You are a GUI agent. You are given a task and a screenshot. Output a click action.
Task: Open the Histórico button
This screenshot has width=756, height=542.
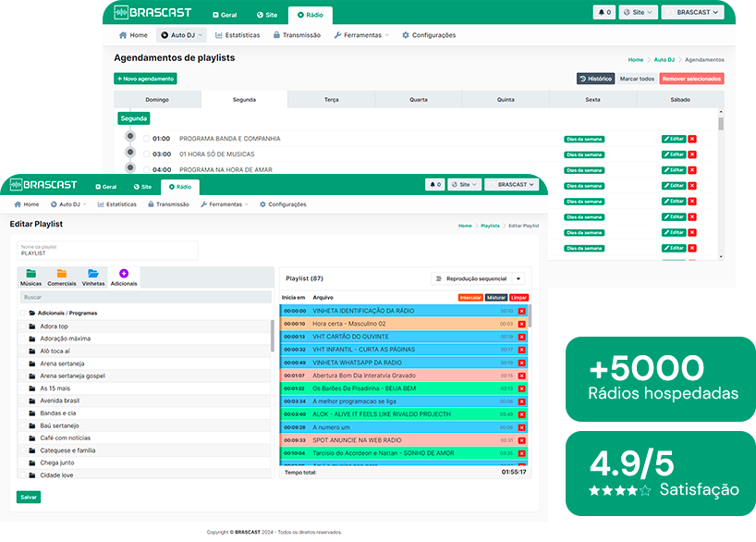coord(595,79)
